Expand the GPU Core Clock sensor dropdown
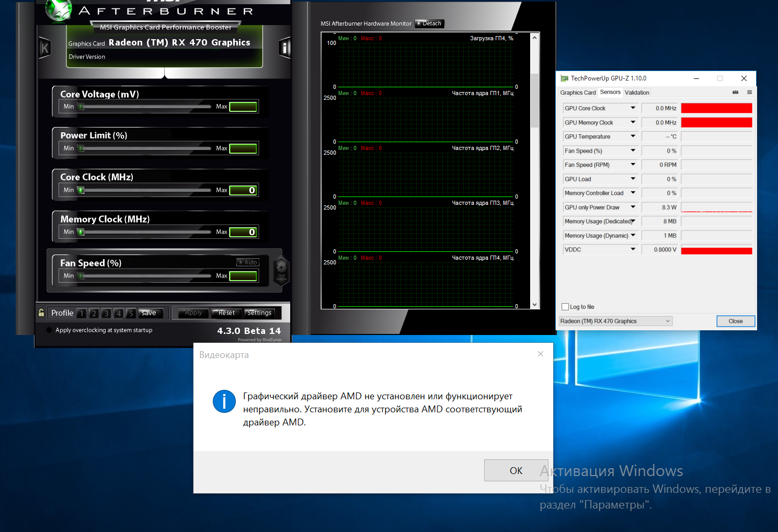The width and height of the screenshot is (778, 532). (x=633, y=108)
